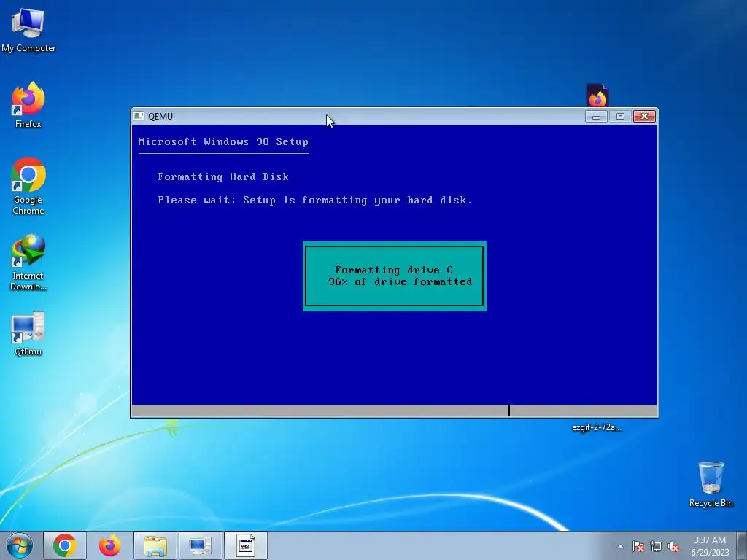Image resolution: width=747 pixels, height=560 pixels.
Task: Click the '96% of drive formatted' status
Action: (400, 282)
